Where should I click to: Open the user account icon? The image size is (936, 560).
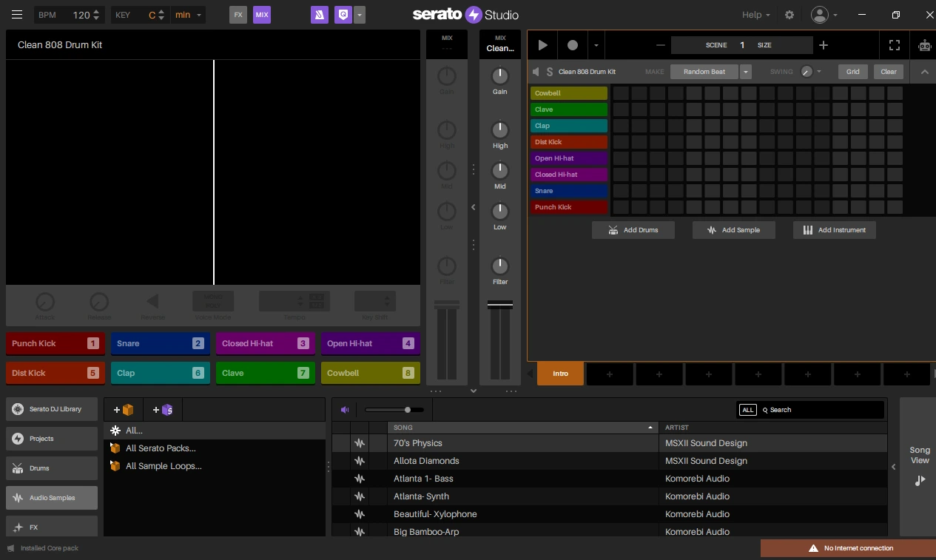tap(820, 15)
